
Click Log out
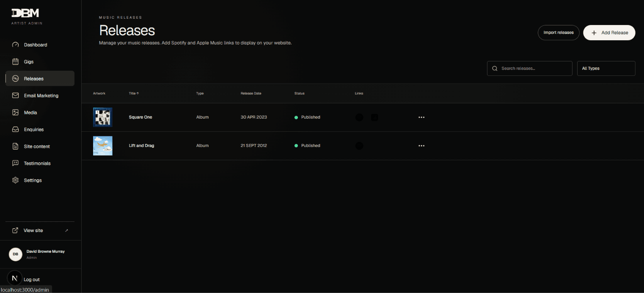pyautogui.click(x=32, y=279)
